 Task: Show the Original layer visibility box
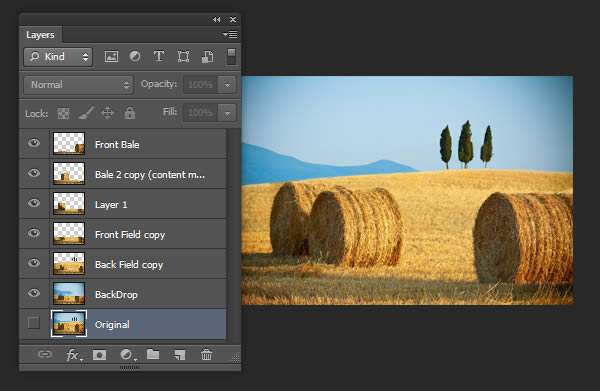click(x=34, y=323)
